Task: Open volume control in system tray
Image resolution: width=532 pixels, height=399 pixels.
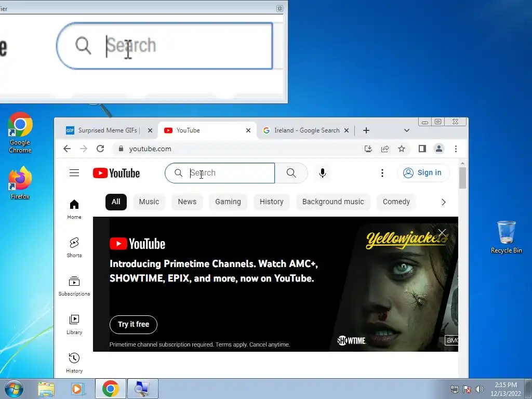Action: click(x=480, y=389)
